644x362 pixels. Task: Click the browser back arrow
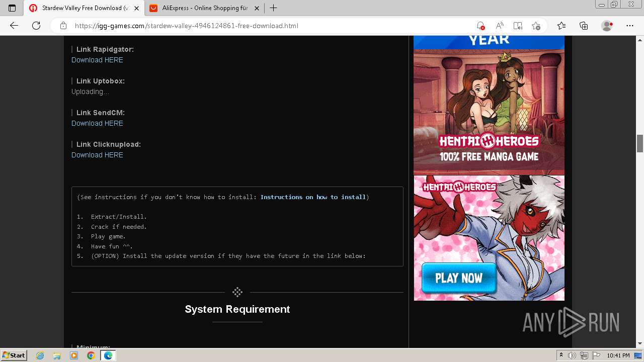tap(14, 26)
